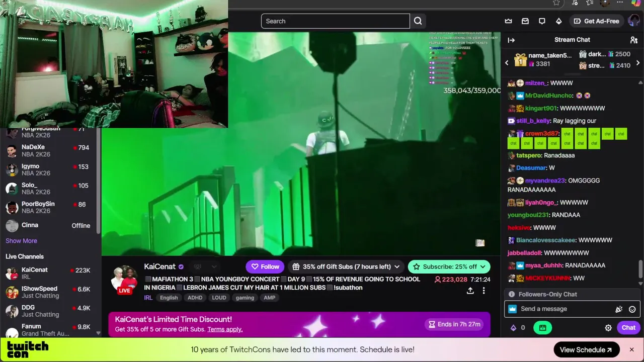Open the whispers speech bubble icon
The height and width of the screenshot is (362, 644).
(x=542, y=21)
